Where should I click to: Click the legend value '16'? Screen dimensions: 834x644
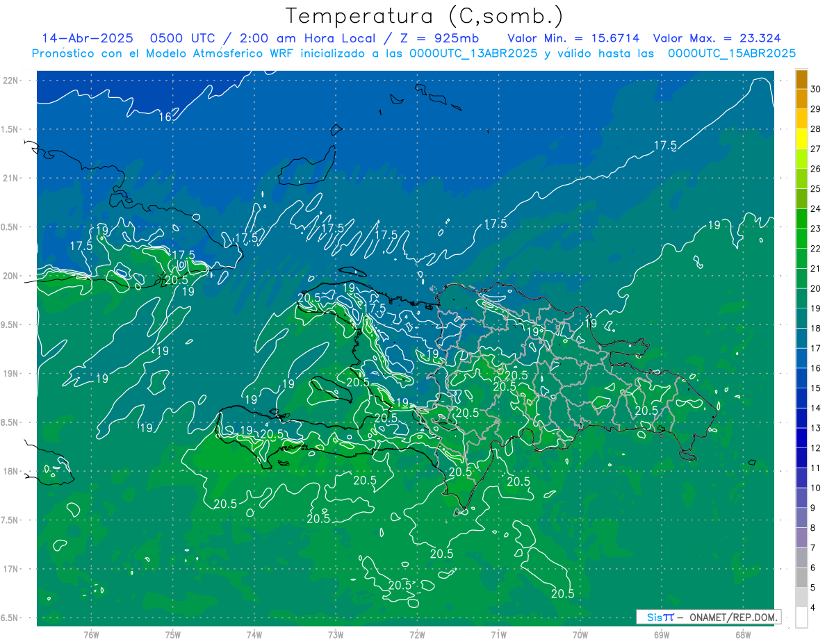pos(816,368)
